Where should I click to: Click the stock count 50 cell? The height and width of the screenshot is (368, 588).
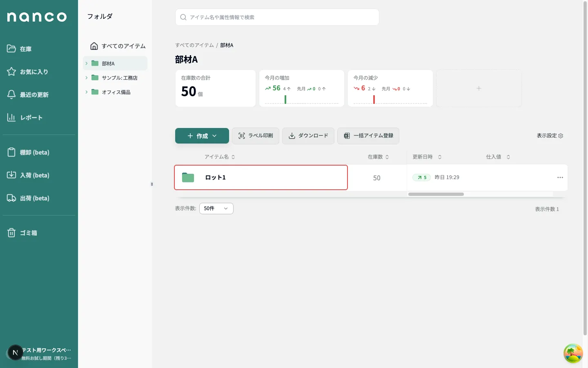[x=377, y=178]
